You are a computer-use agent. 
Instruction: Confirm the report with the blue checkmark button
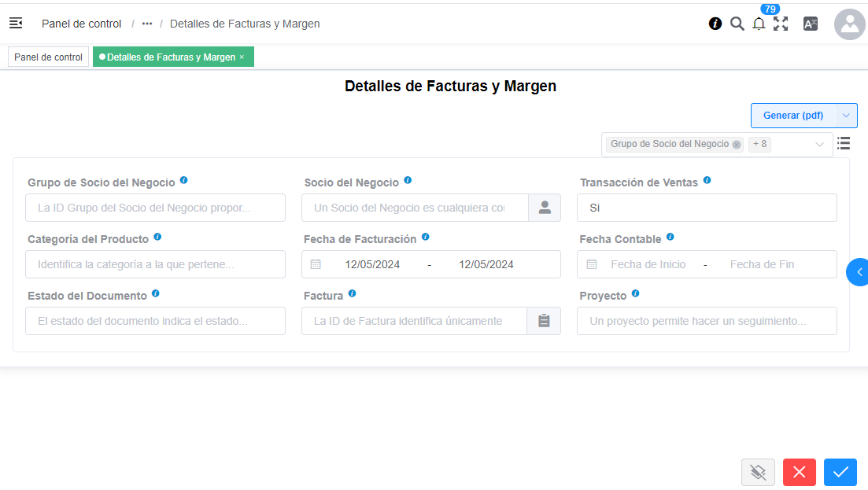tap(840, 472)
